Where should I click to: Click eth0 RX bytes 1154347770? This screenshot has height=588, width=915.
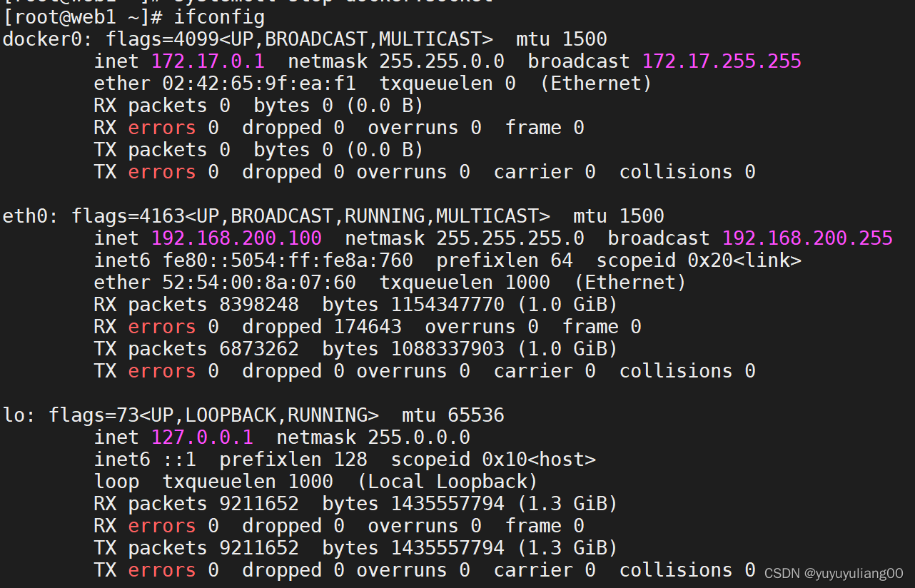coord(448,305)
